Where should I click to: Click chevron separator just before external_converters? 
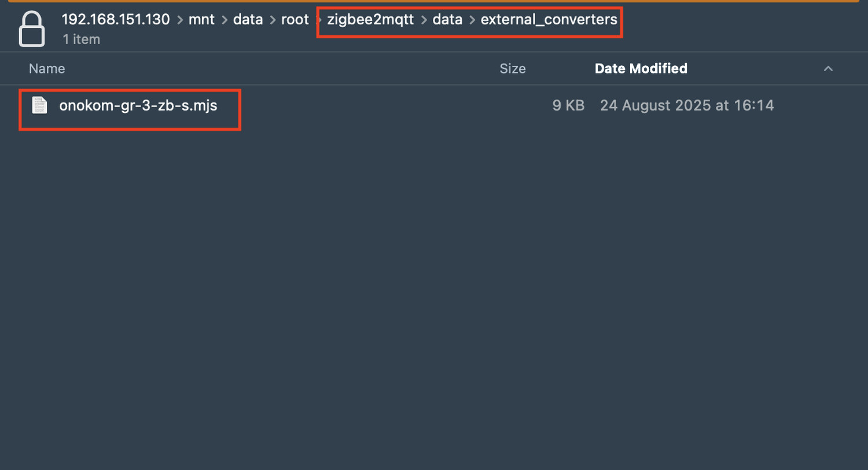[x=472, y=20]
